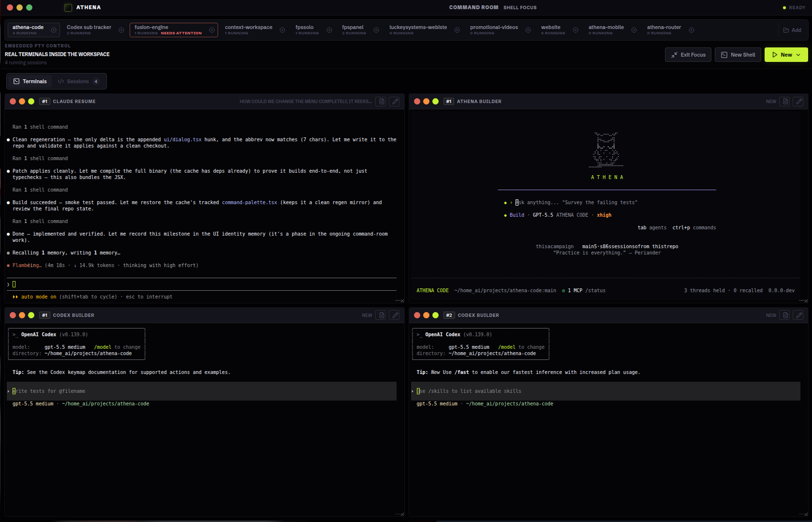The height and width of the screenshot is (522, 812).
Task: Close the fpspanel workspace tab
Action: [x=376, y=30]
